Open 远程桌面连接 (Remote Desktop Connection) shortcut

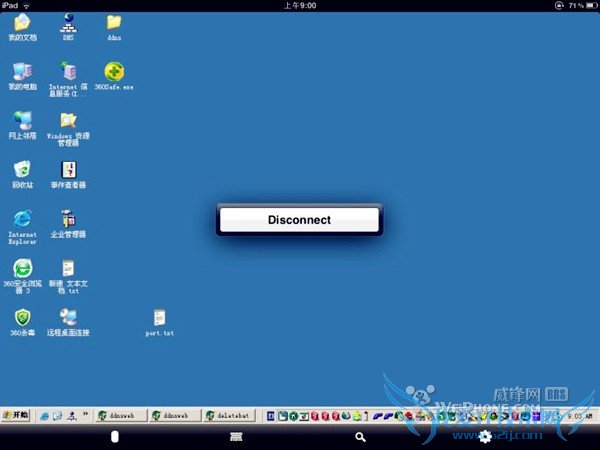(x=68, y=319)
